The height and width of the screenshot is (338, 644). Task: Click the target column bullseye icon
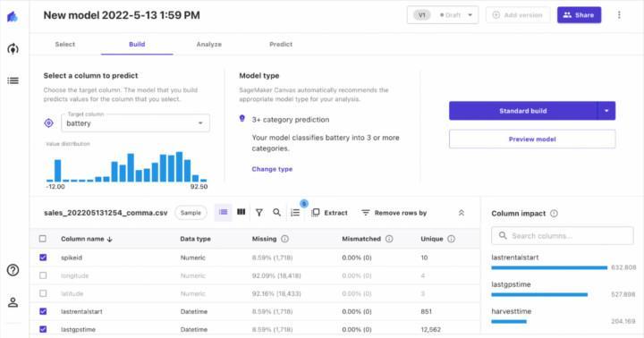click(x=49, y=123)
